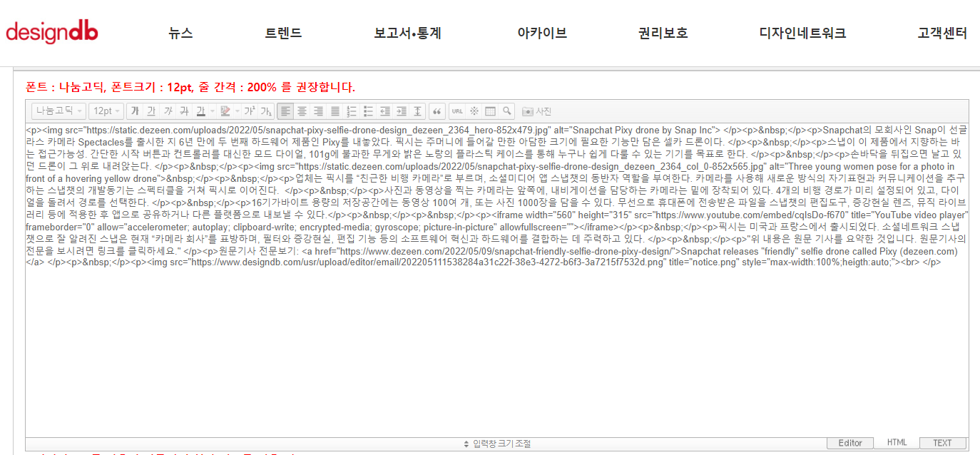This screenshot has height=455, width=980.
Task: Justify the paragraph text
Action: [335, 111]
